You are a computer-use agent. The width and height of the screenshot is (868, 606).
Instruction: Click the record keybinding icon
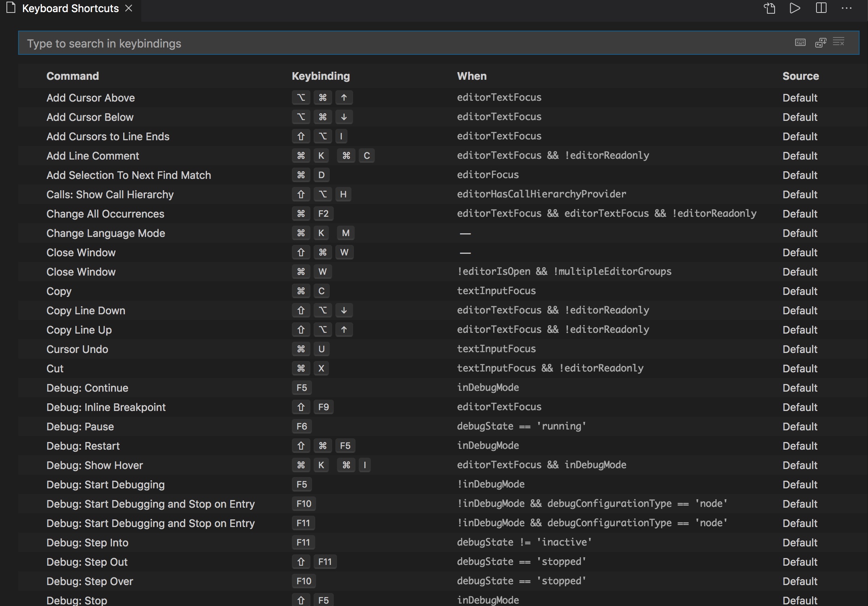click(800, 42)
